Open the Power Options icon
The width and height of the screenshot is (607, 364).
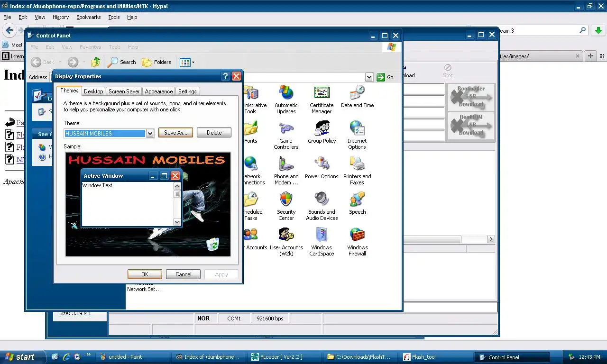pos(322,168)
